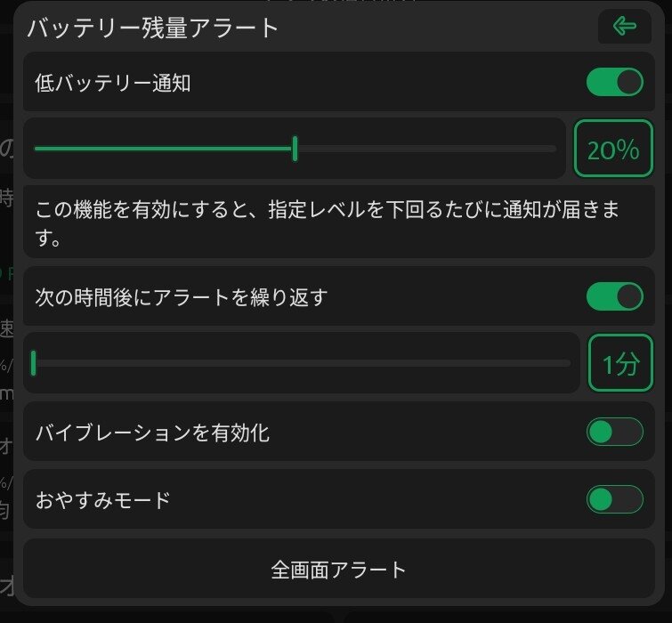Disable the 次の時間後にアラートを繰り返す toggle
Screen dimensions: 672x623
(614, 296)
